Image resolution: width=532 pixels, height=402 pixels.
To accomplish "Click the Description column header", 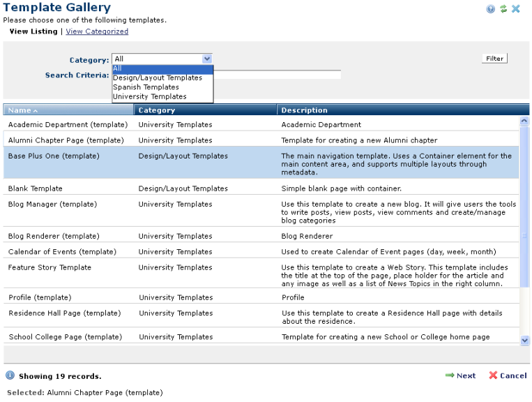I will 304,110.
